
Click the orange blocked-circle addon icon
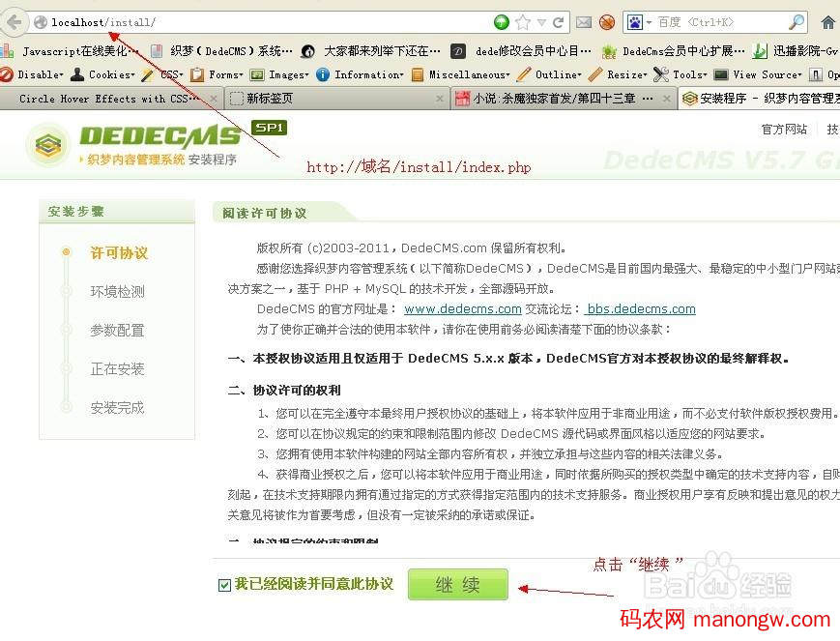pos(607,22)
